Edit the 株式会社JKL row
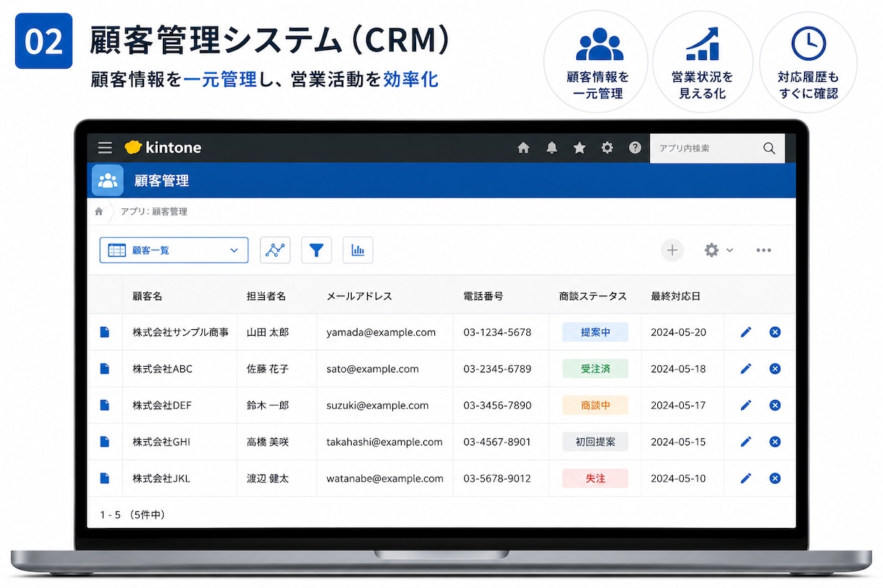 pyautogui.click(x=746, y=478)
